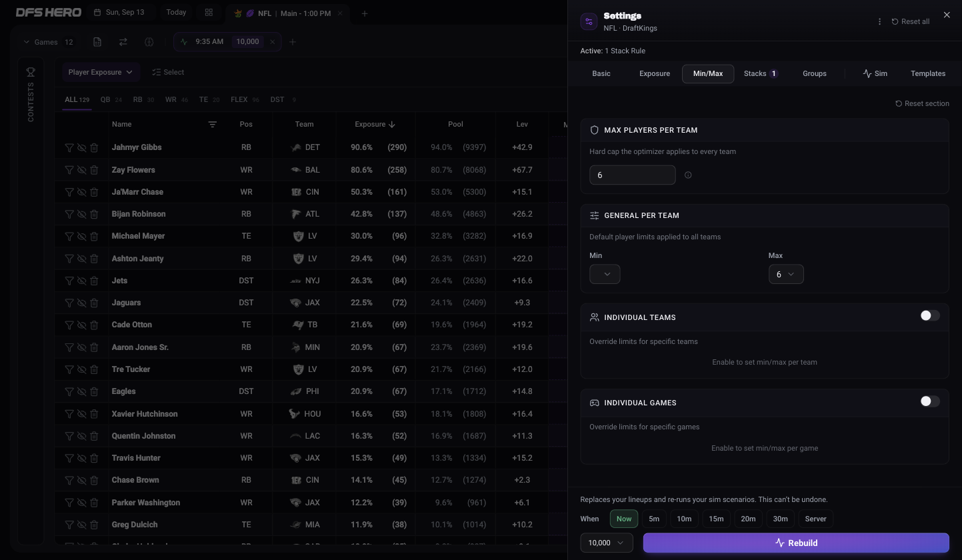Click the document icon next to Games

97,42
